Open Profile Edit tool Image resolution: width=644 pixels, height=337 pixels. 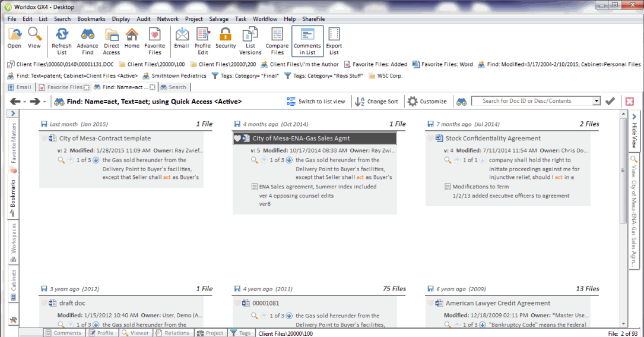203,41
